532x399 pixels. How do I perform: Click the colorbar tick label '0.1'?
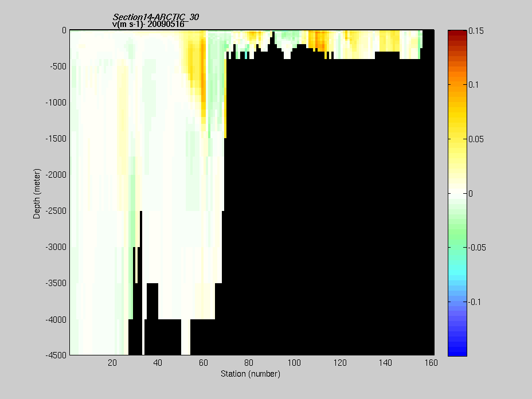click(474, 85)
